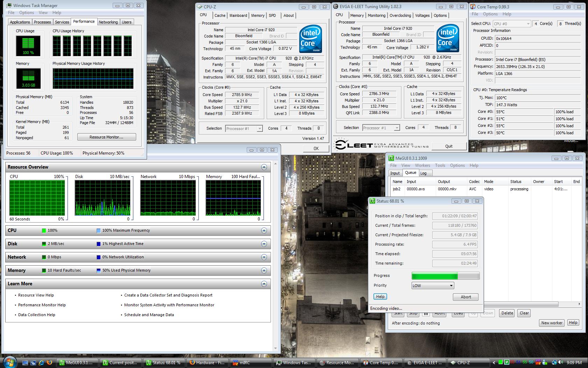Click Core Voltage 1.282 V field in E-LEET
588x368 pixels.
422,47
